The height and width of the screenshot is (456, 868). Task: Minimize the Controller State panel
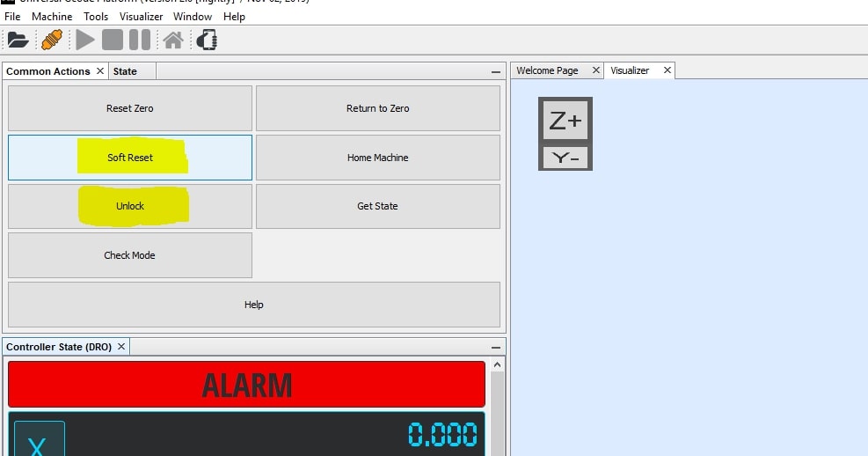496,348
